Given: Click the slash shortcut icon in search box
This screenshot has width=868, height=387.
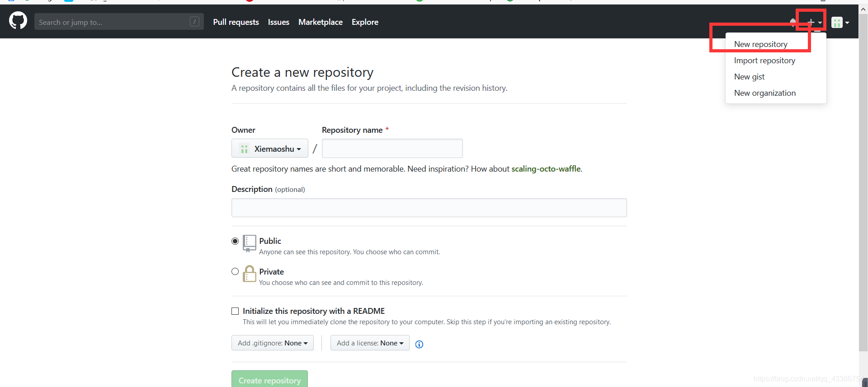Looking at the screenshot, I should pos(195,22).
